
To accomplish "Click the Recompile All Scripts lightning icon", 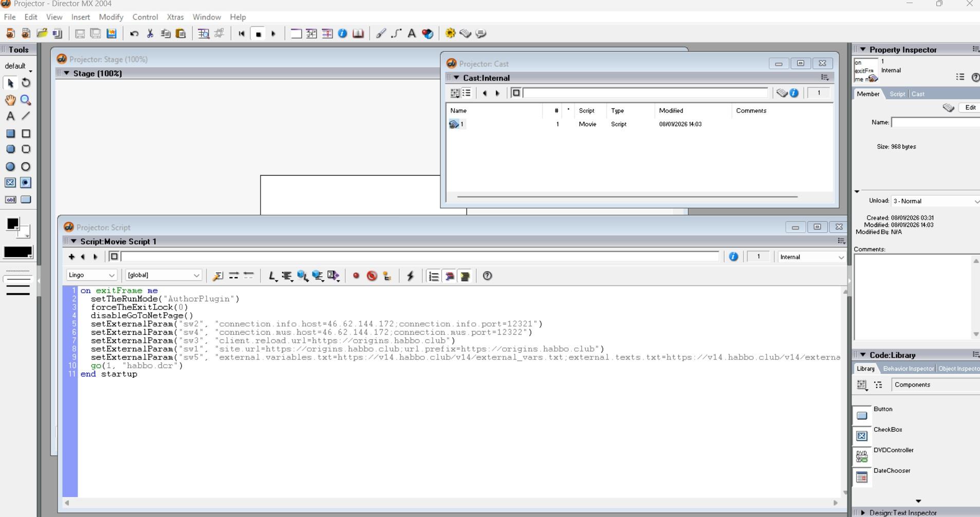I will 410,276.
